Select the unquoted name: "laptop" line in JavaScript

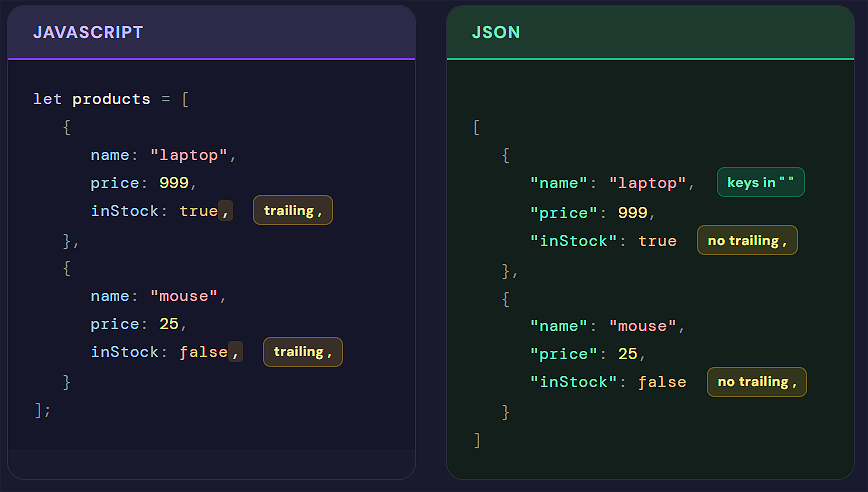click(162, 155)
